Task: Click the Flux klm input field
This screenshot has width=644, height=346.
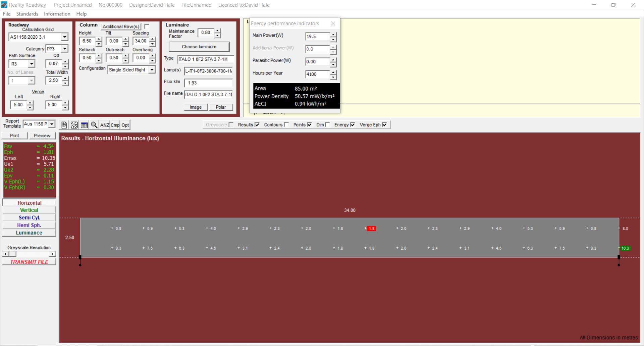Action: click(208, 83)
